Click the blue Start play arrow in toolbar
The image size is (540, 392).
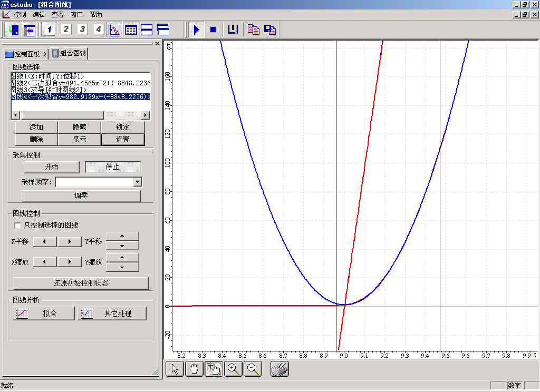[196, 30]
